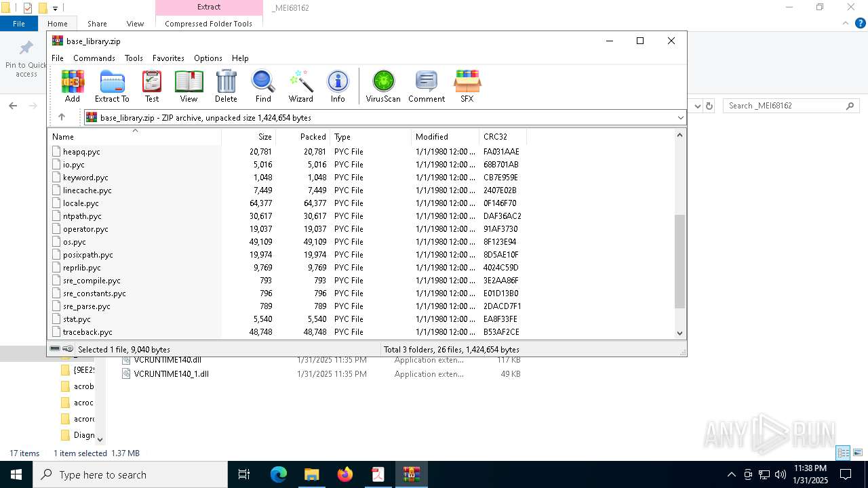Viewport: 868px width, 488px height.
Task: Open the Favorites menu
Action: pyautogui.click(x=168, y=58)
